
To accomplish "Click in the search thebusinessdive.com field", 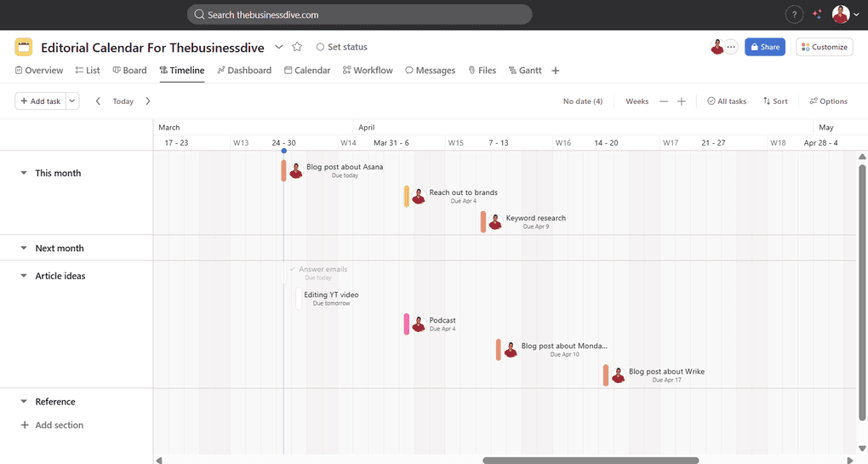I will [x=359, y=15].
